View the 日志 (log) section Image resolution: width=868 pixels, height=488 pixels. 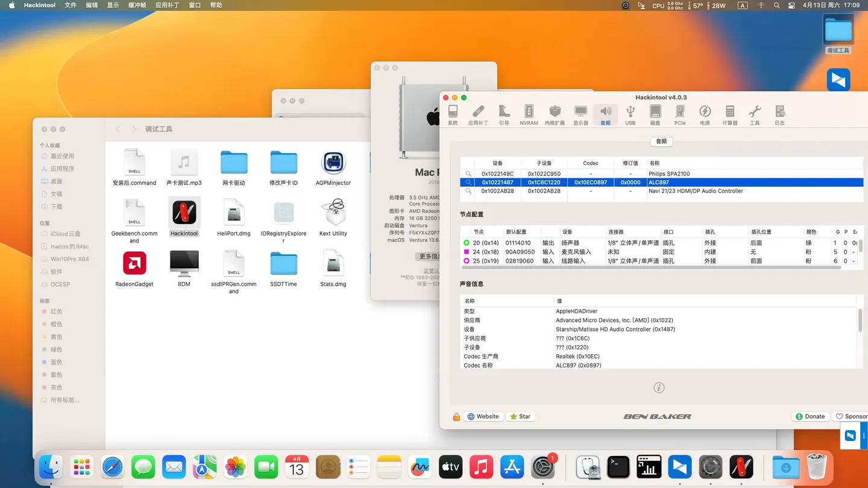[x=780, y=114]
